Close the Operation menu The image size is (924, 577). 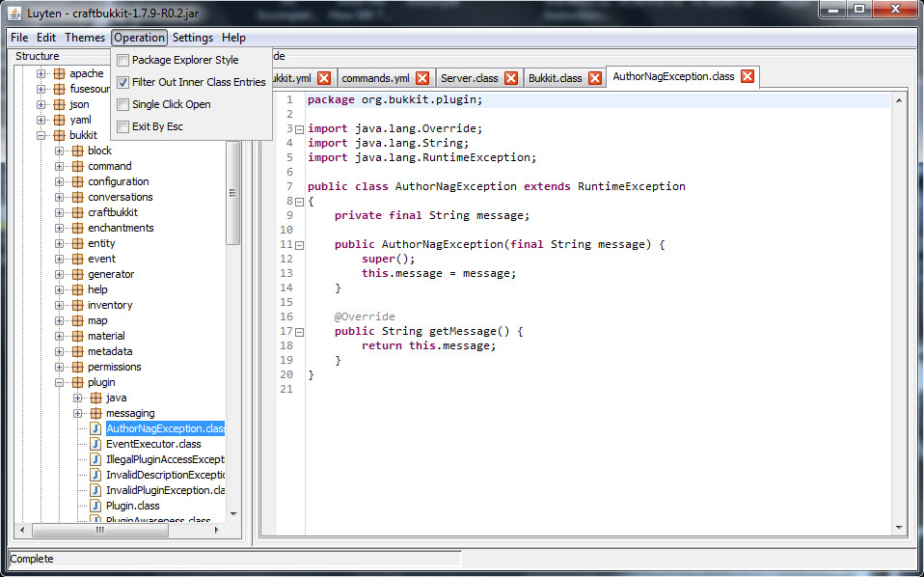point(140,38)
